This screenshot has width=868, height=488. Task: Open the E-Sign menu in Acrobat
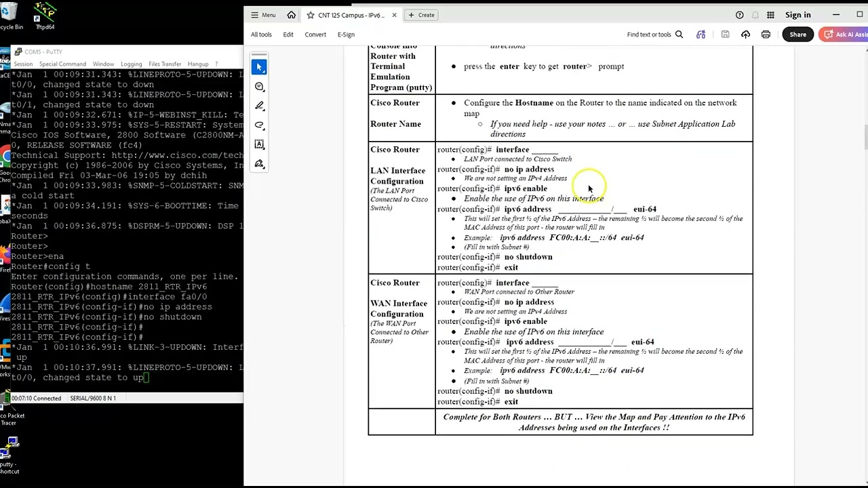click(346, 35)
